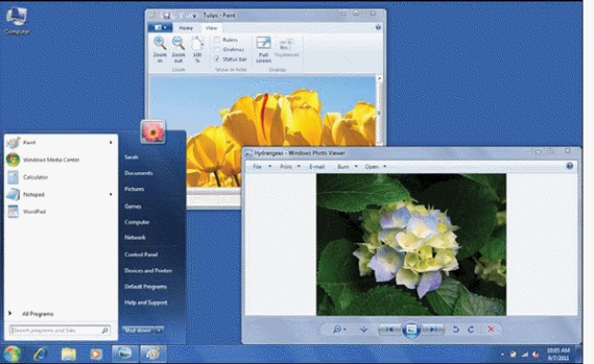Click the network icon in the system tray

coord(525,354)
